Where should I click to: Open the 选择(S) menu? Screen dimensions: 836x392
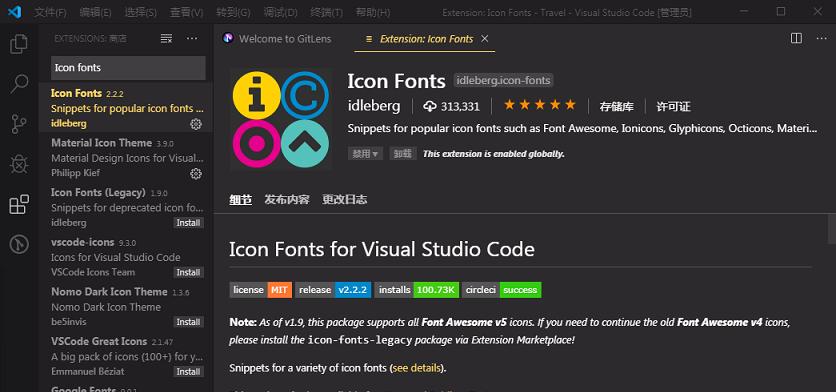(x=140, y=12)
